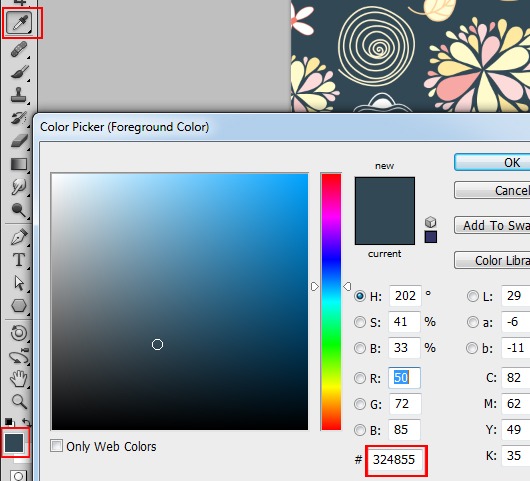Image resolution: width=530 pixels, height=481 pixels.
Task: Select the G green radio button
Action: click(360, 404)
